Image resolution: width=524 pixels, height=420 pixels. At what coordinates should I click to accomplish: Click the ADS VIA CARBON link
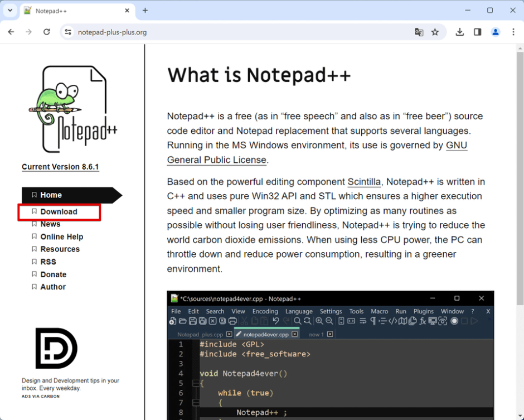41,396
